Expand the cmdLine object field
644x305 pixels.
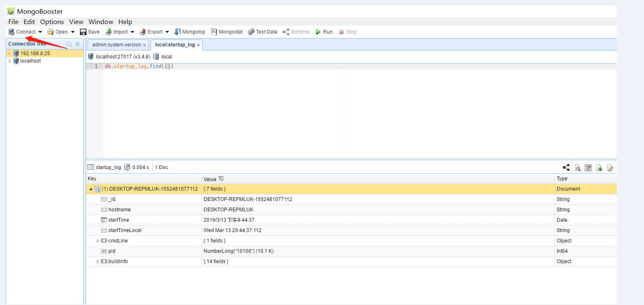pyautogui.click(x=98, y=241)
